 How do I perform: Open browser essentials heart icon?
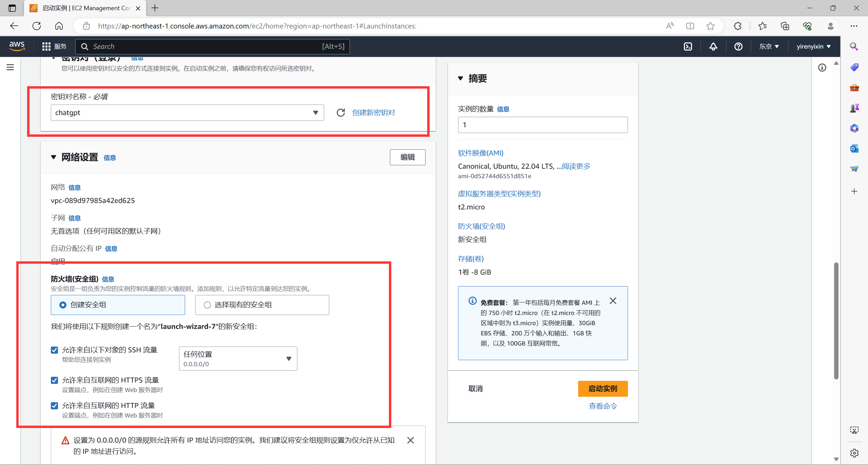pyautogui.click(x=807, y=26)
